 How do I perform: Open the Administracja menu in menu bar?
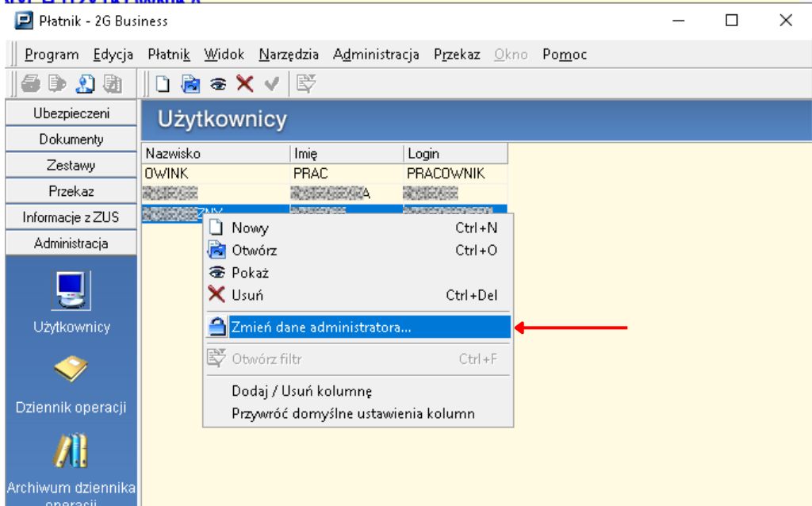[376, 55]
